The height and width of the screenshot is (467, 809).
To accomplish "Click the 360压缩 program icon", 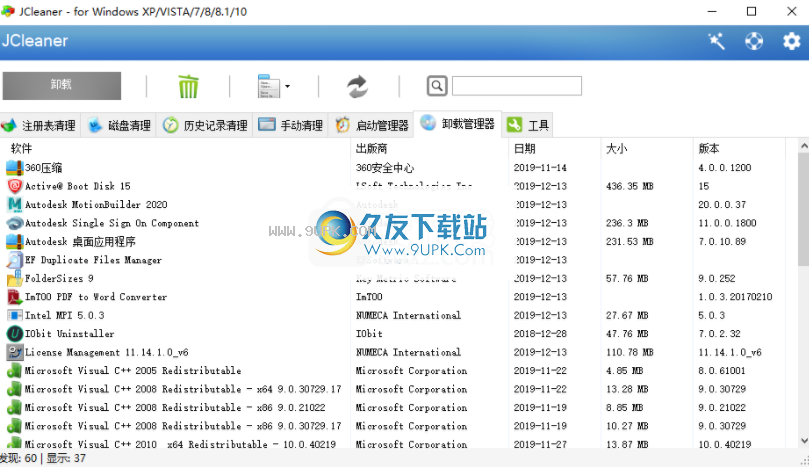I will tap(14, 168).
